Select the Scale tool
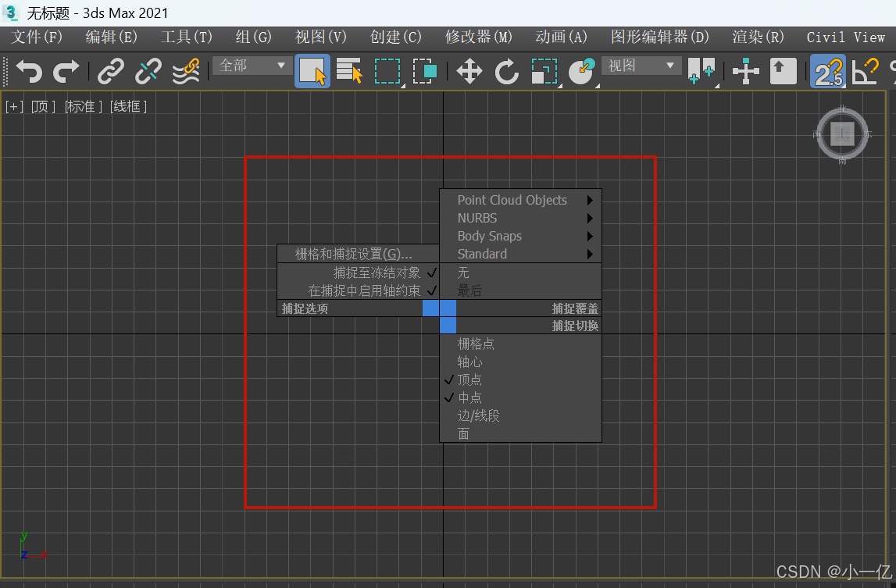 pyautogui.click(x=544, y=71)
